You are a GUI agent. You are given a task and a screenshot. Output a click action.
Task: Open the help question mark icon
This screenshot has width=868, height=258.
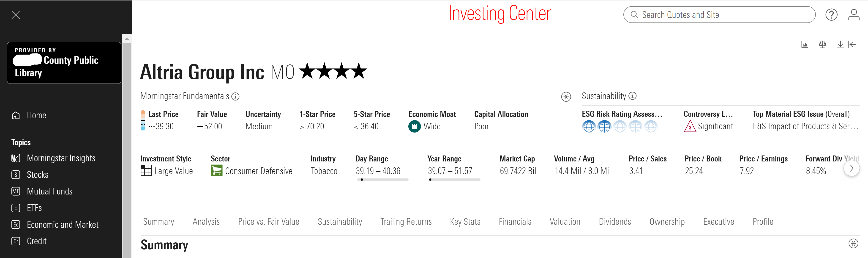click(x=831, y=15)
